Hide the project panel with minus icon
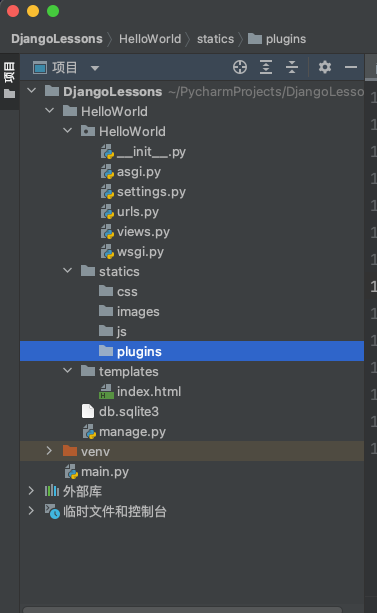Screen dimensions: 377x613 click(351, 67)
